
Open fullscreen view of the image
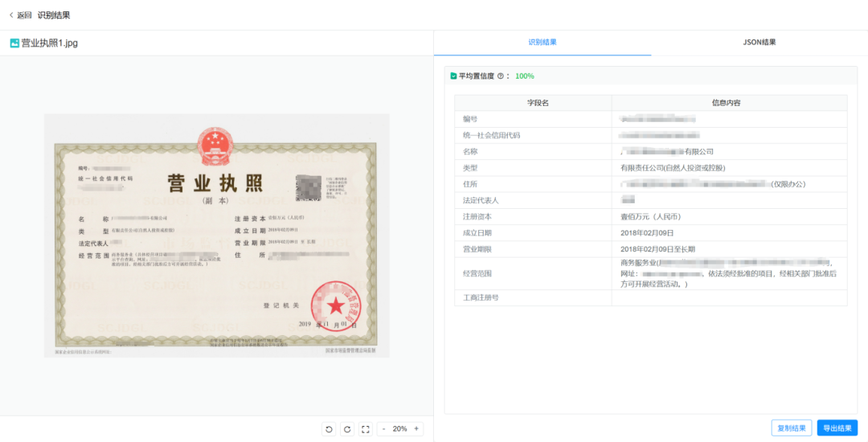(366, 429)
